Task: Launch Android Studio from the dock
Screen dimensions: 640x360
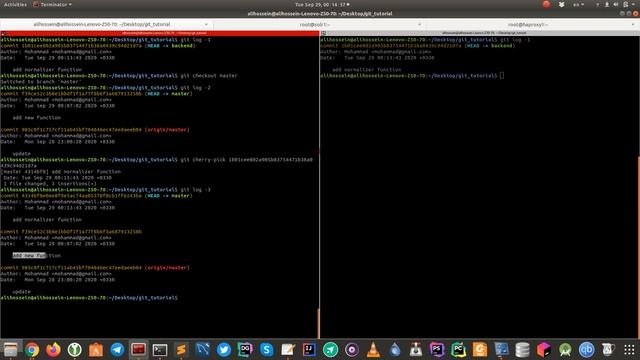Action: pos(565,350)
